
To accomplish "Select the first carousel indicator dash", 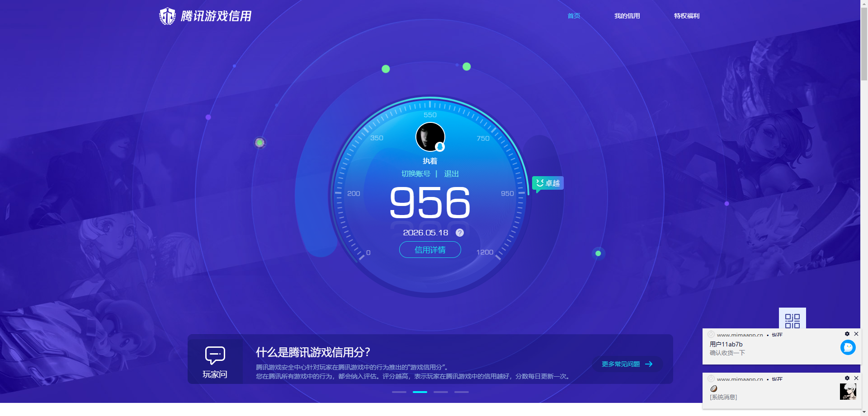I will (399, 392).
